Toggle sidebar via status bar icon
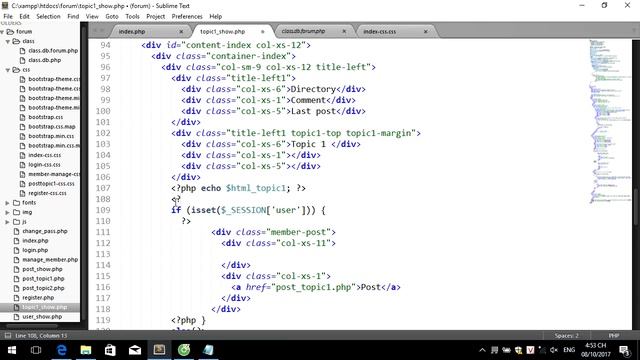This screenshot has width=640, height=360. (7, 336)
